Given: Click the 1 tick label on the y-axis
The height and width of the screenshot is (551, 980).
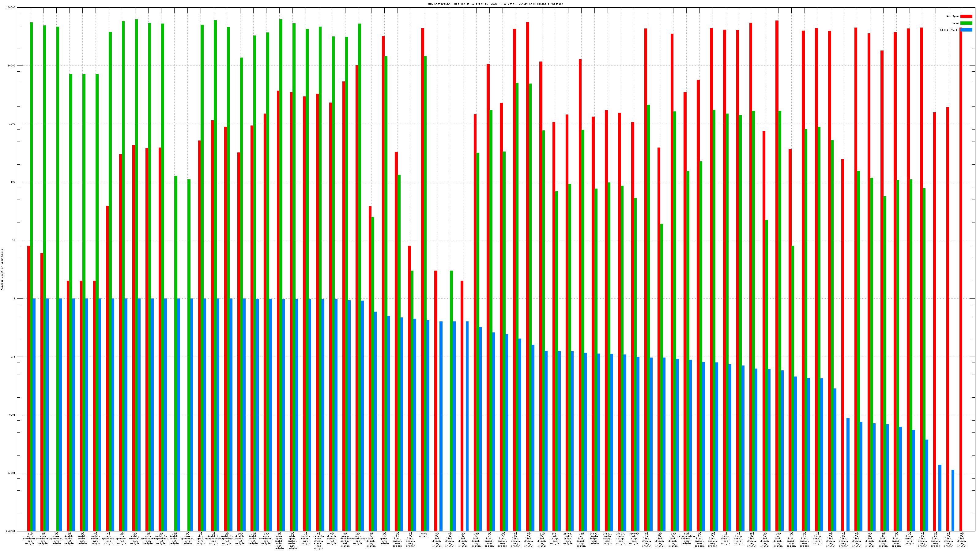Looking at the screenshot, I should coord(14,298).
